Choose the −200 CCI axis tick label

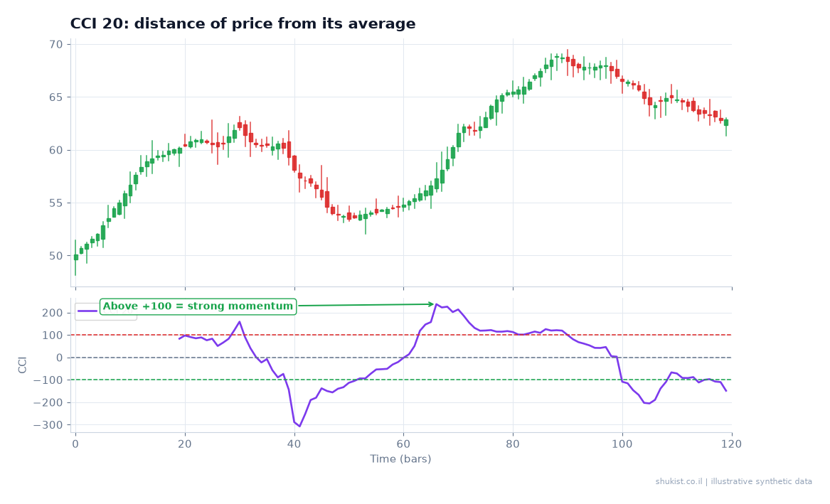(x=48, y=402)
